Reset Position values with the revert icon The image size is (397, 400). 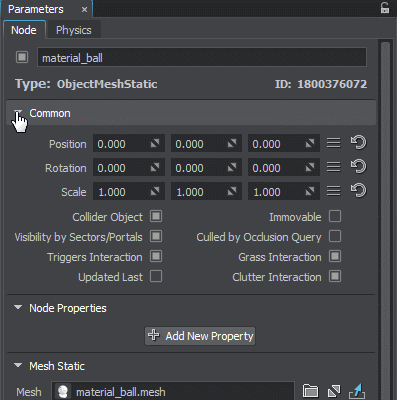pos(358,143)
